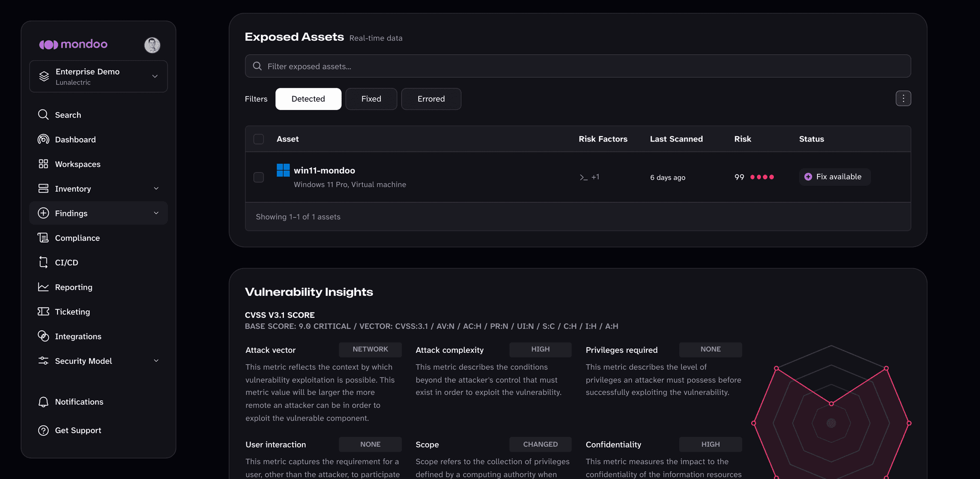Click the Ticketing ticket icon
980x479 pixels.
(x=43, y=312)
